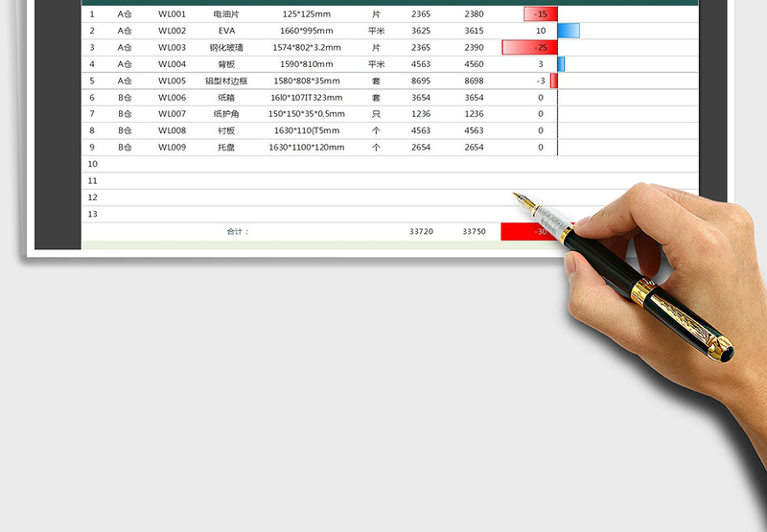
Task: Select the 铝型材边框 cell
Action: point(226,81)
